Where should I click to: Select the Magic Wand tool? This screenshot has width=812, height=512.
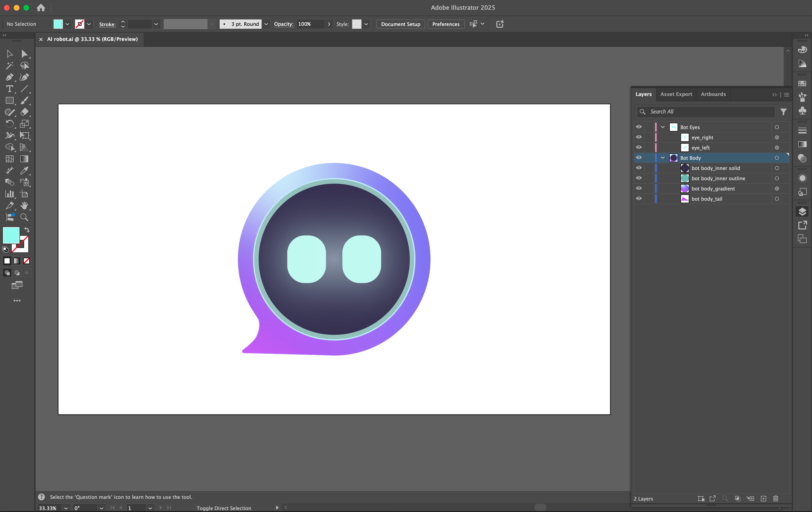point(9,65)
